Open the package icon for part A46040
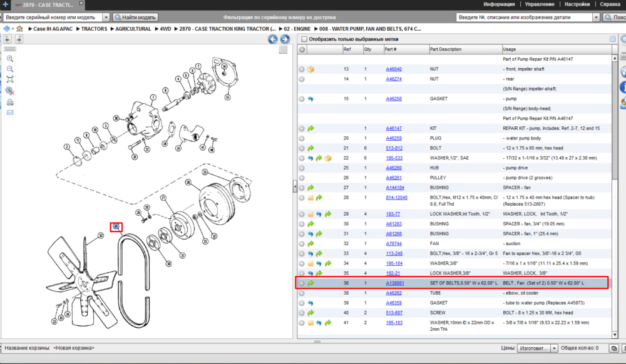626x364 pixels. (310, 69)
